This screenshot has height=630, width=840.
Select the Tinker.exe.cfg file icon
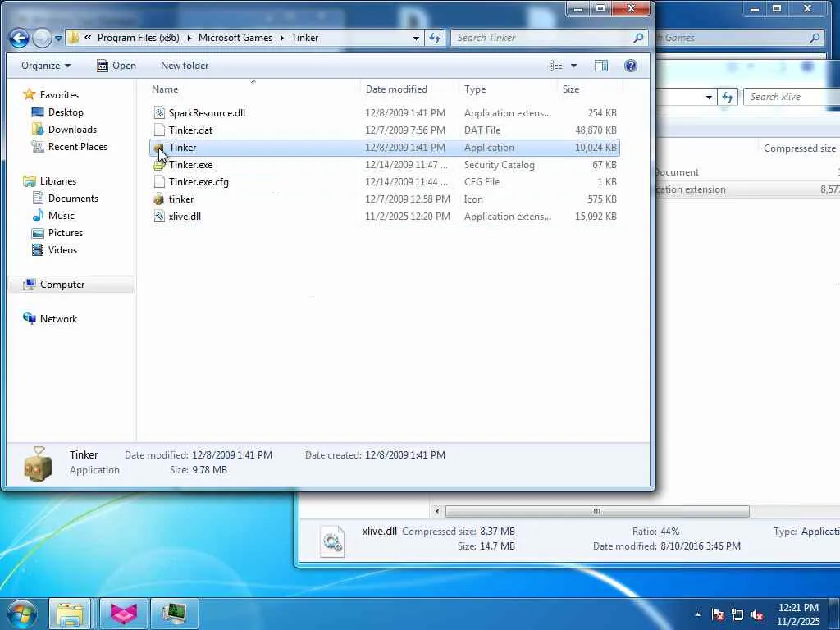coord(159,181)
